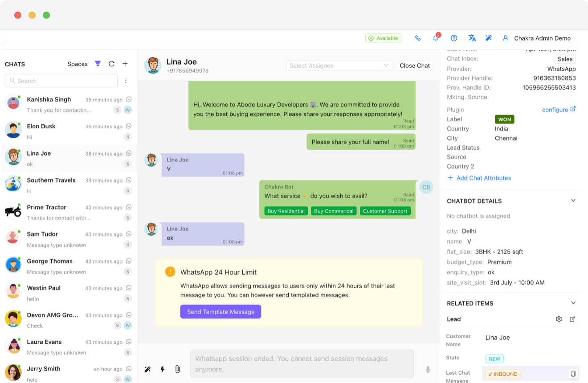The height and width of the screenshot is (383, 588).
Task: Open the AI magic wand in message composer
Action: (148, 369)
